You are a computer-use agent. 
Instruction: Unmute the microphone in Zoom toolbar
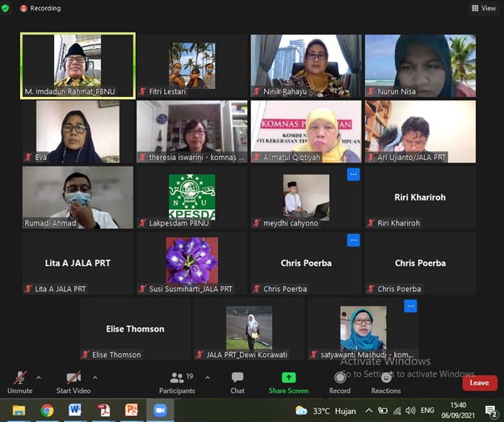(19, 380)
